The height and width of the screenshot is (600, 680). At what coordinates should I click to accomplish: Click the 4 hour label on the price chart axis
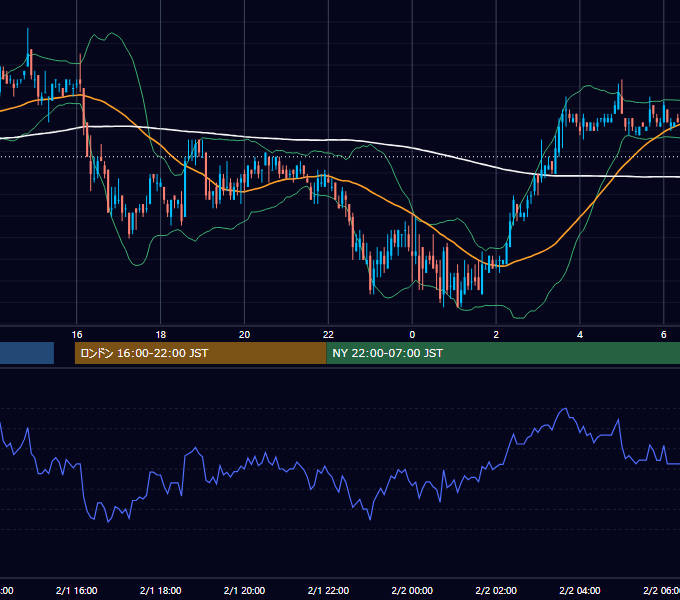point(580,335)
